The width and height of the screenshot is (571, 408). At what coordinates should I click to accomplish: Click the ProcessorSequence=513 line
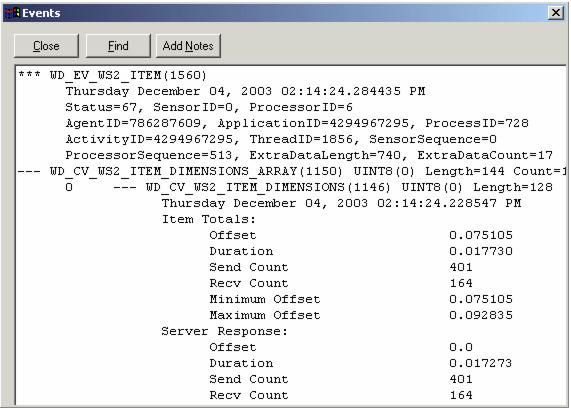tap(309, 155)
